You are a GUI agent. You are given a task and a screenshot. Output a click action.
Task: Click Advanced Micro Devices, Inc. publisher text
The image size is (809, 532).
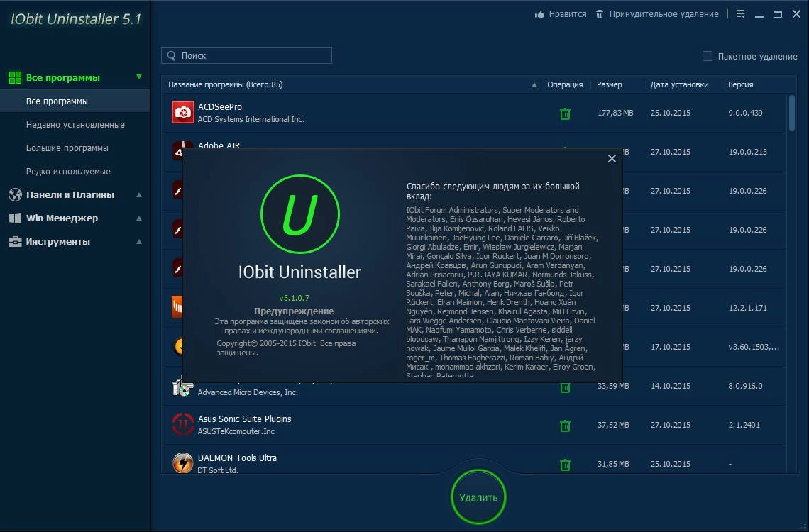248,393
